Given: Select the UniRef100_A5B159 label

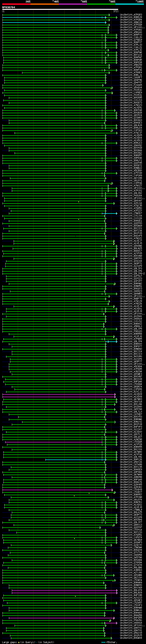Looking at the screenshot, I should click(x=131, y=65).
